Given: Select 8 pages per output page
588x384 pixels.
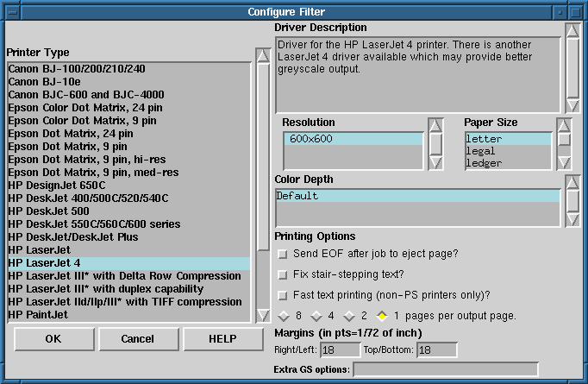Looking at the screenshot, I should 283,315.
